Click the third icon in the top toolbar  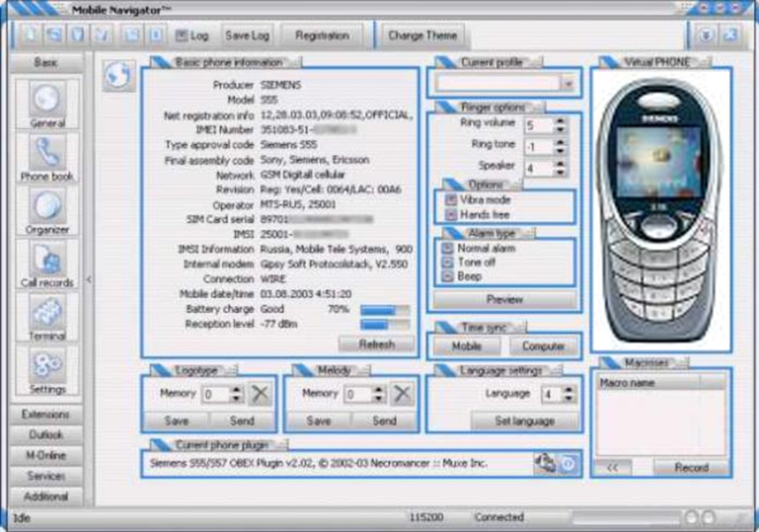click(79, 35)
